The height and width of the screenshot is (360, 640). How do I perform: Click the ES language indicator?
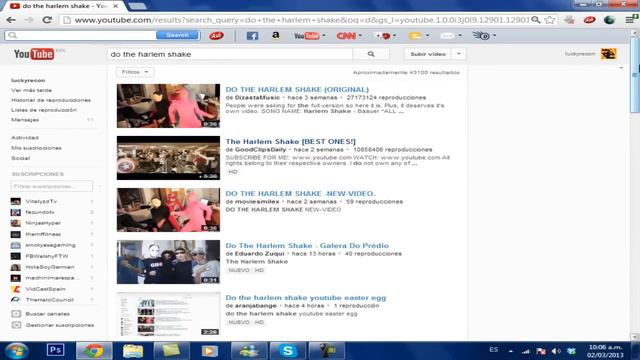493,350
